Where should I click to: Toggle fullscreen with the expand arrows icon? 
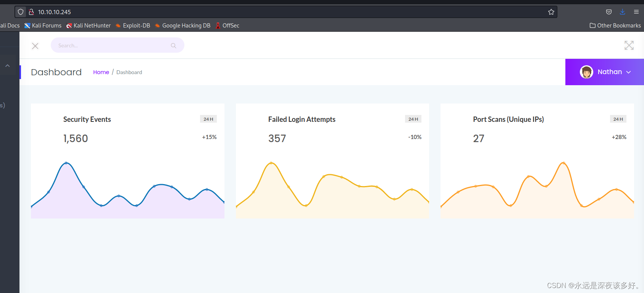[629, 45]
